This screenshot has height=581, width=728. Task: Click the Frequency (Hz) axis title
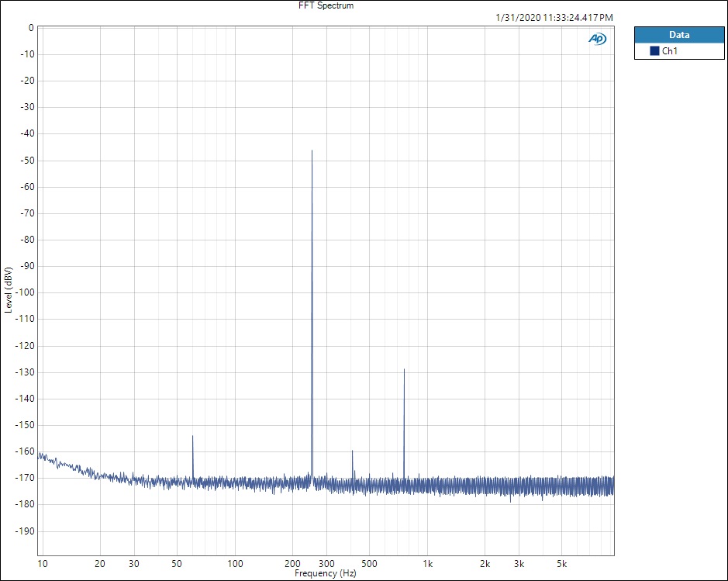click(x=326, y=573)
